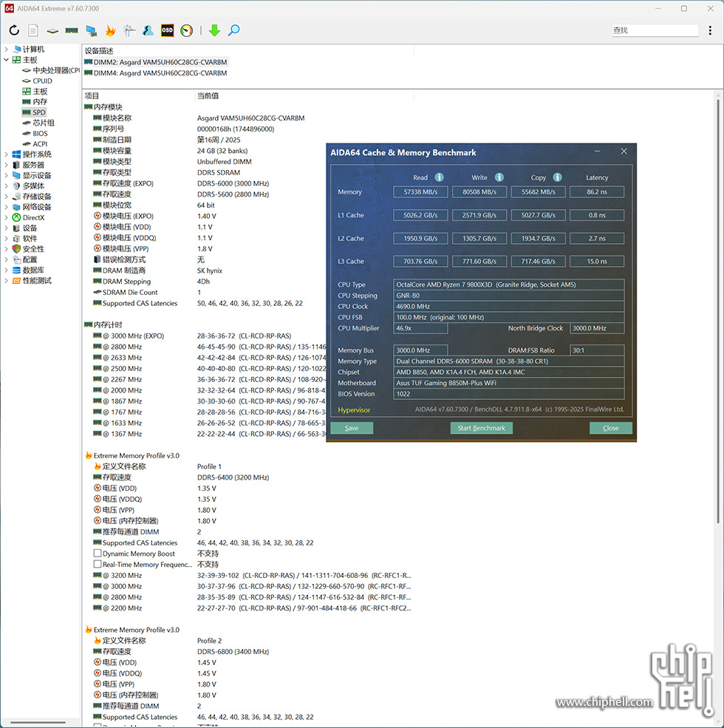Expand the 显示设备 tree node arrow

click(6, 175)
